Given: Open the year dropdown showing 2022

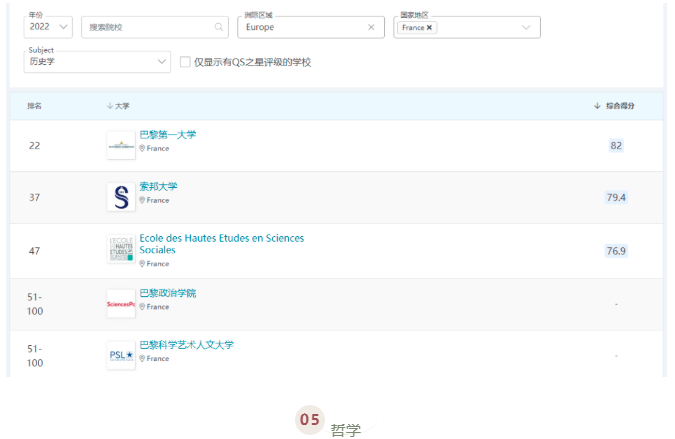Looking at the screenshot, I should [48, 27].
